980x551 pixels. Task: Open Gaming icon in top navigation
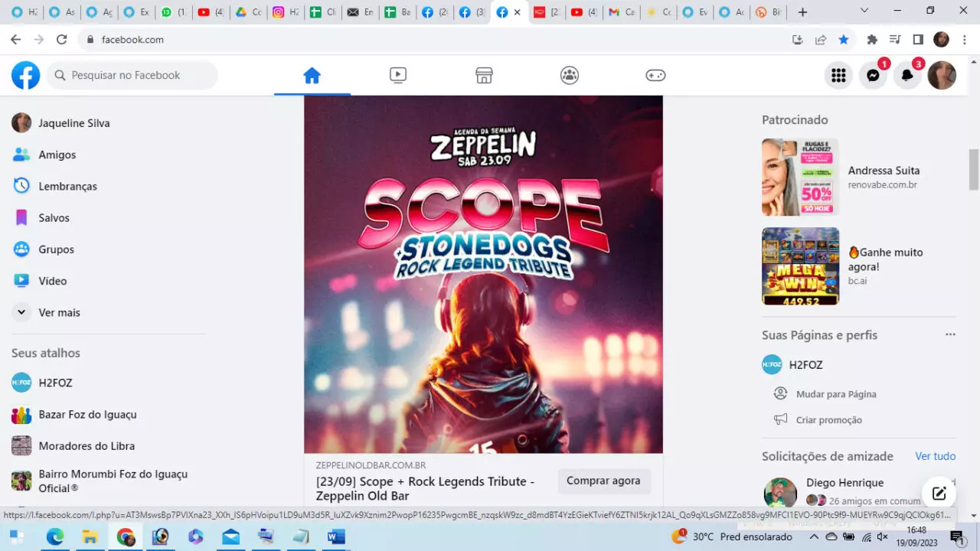coord(655,75)
